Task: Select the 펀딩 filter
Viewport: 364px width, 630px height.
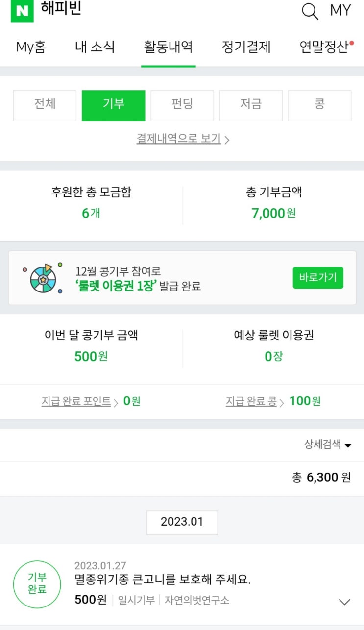Action: point(182,105)
